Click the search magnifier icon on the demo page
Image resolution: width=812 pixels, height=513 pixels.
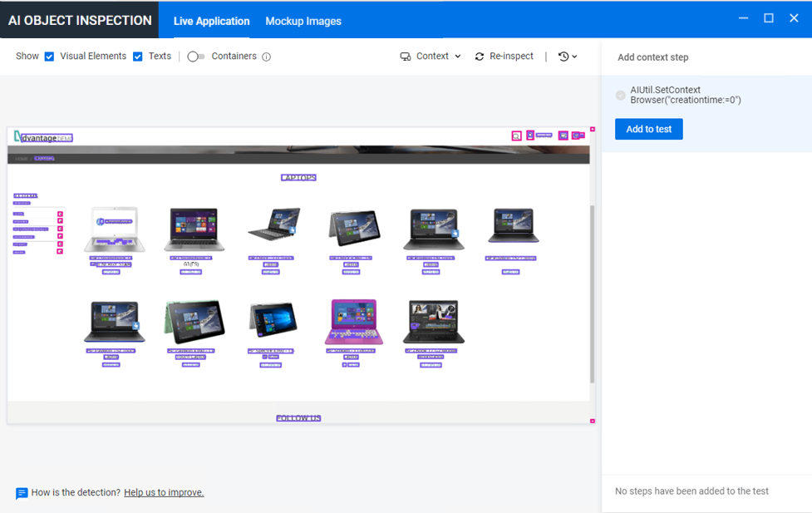(517, 135)
